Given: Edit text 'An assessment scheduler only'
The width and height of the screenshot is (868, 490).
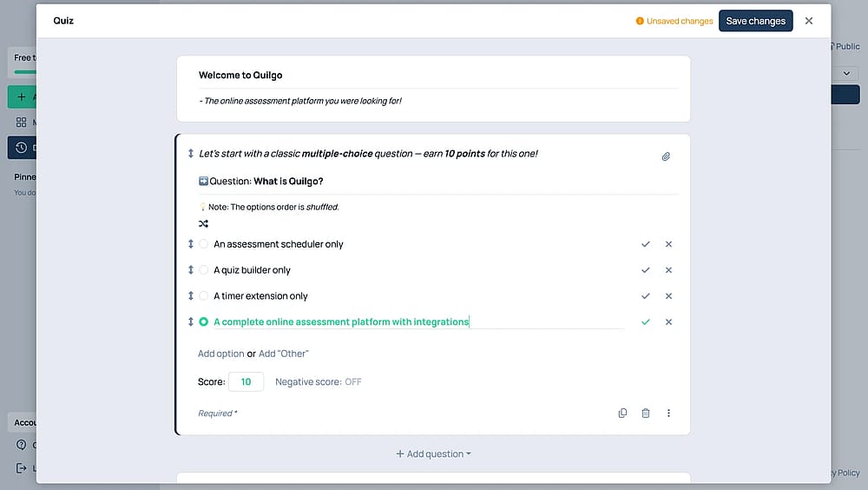Looking at the screenshot, I should click(x=279, y=244).
